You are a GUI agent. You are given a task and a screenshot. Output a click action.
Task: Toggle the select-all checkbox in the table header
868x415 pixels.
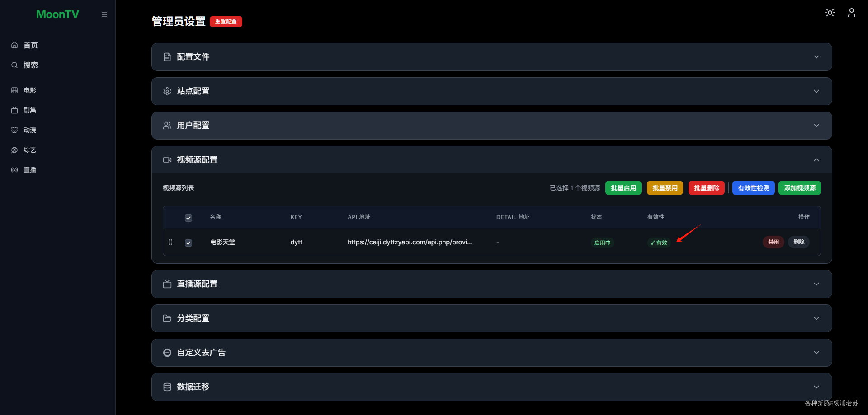188,218
